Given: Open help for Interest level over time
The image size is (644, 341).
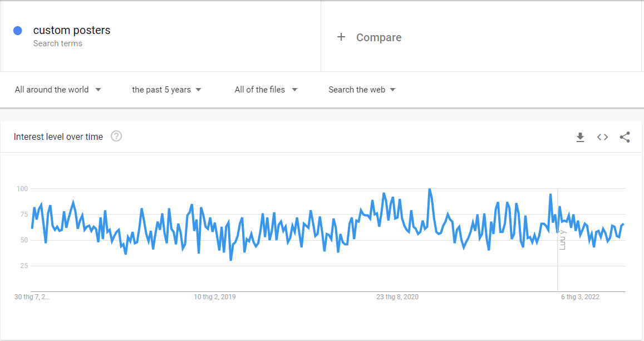Looking at the screenshot, I should tap(116, 137).
